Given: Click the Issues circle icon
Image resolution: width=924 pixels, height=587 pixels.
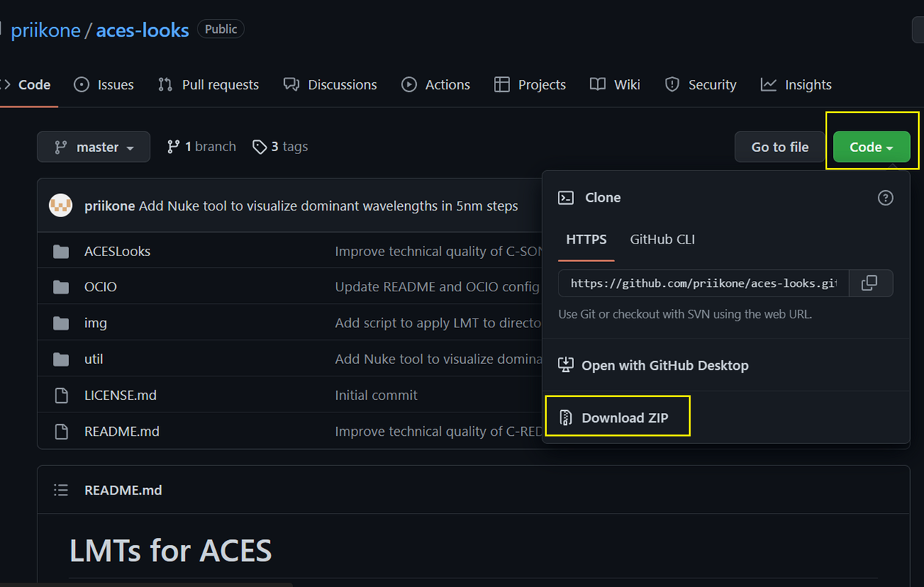Looking at the screenshot, I should (x=81, y=84).
